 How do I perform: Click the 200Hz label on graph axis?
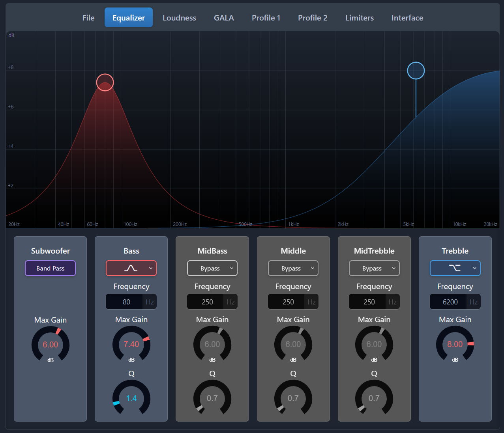[x=180, y=224]
